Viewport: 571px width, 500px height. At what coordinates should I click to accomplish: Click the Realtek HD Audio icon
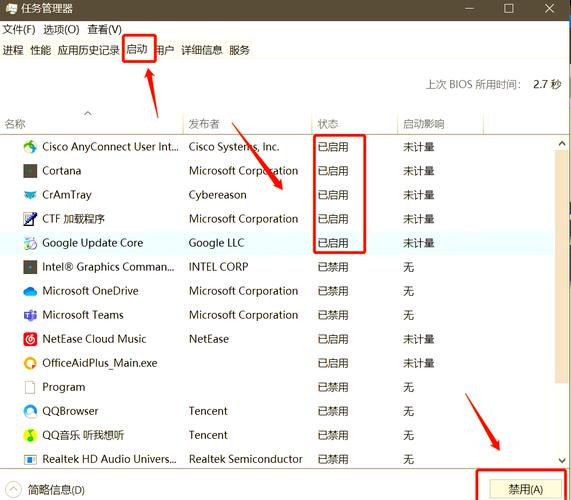pyautogui.click(x=30, y=459)
